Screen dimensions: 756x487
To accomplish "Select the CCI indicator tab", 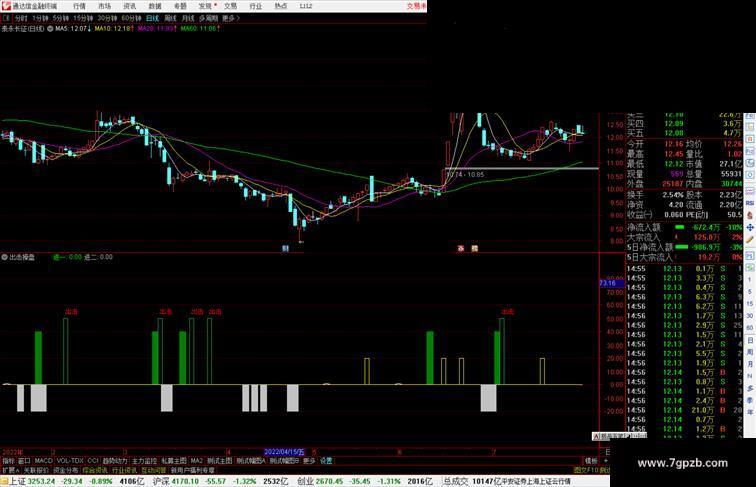I will click(x=93, y=461).
